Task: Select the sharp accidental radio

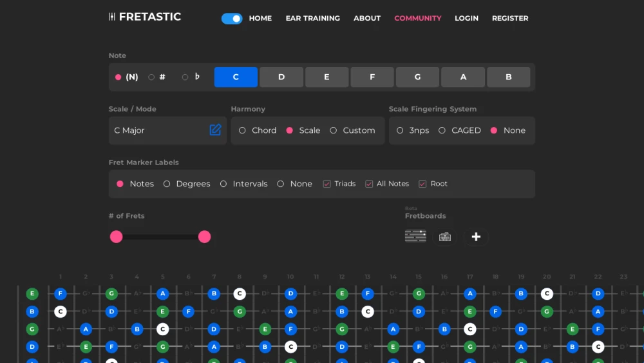Action: click(x=151, y=77)
